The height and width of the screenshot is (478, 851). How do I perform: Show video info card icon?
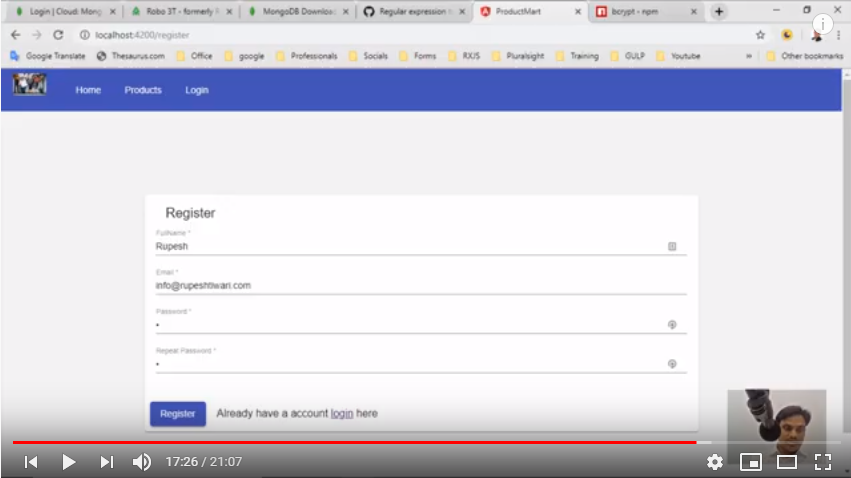822,25
